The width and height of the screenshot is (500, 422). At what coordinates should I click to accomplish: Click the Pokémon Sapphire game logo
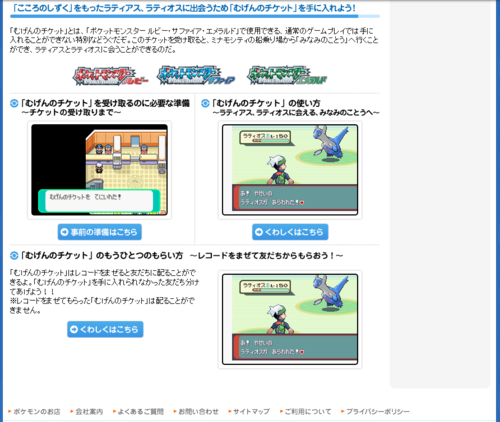click(x=196, y=75)
